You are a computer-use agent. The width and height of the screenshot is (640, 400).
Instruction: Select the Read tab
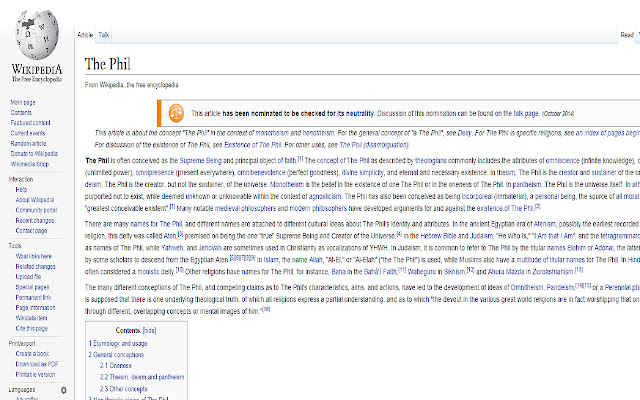point(627,35)
